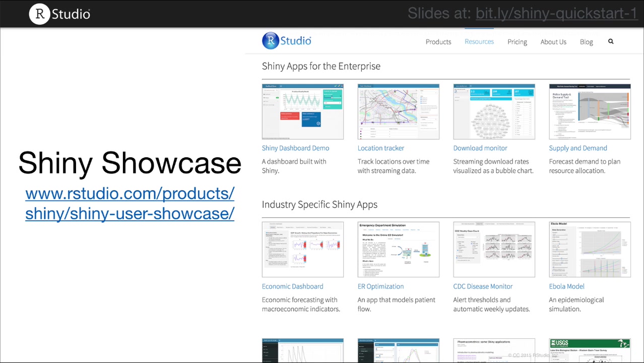Click the RStudio logo in the top-left slide banner

[x=59, y=14]
